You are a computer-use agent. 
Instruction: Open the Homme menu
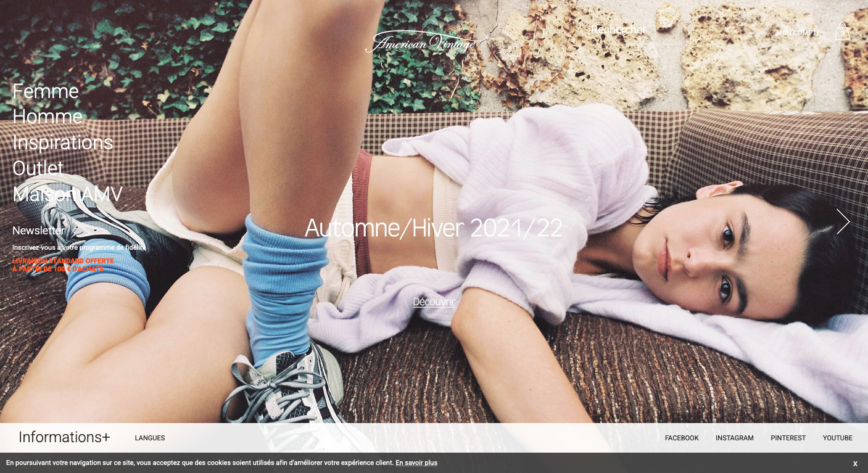pos(48,117)
